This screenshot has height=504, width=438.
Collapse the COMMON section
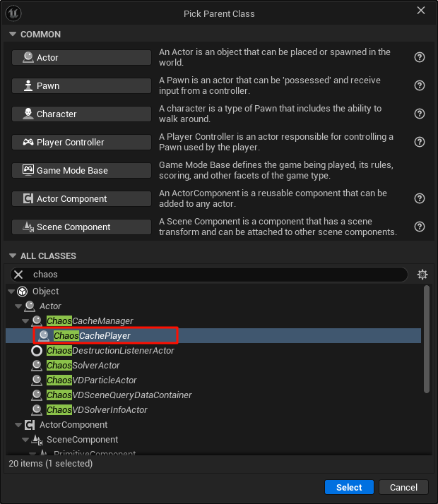[13, 34]
